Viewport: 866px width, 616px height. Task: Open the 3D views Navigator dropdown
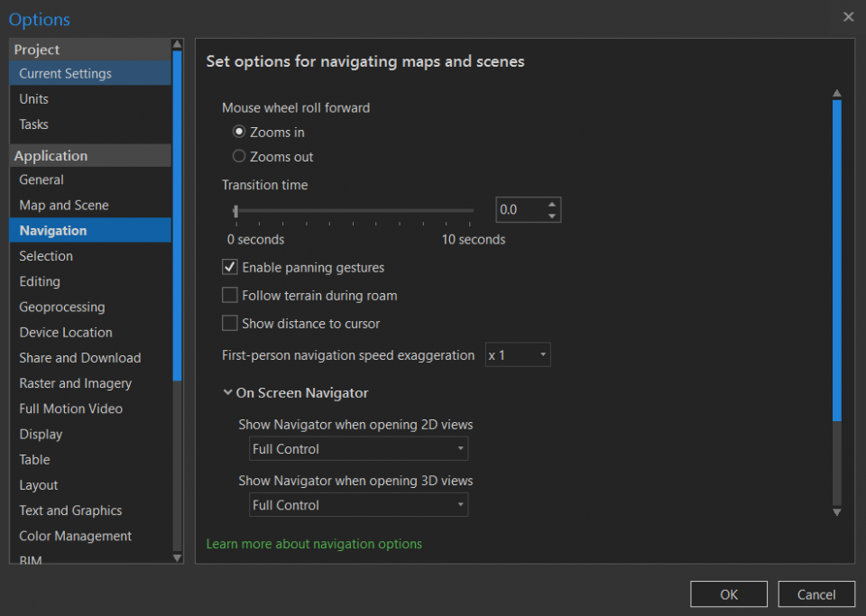[x=358, y=506]
